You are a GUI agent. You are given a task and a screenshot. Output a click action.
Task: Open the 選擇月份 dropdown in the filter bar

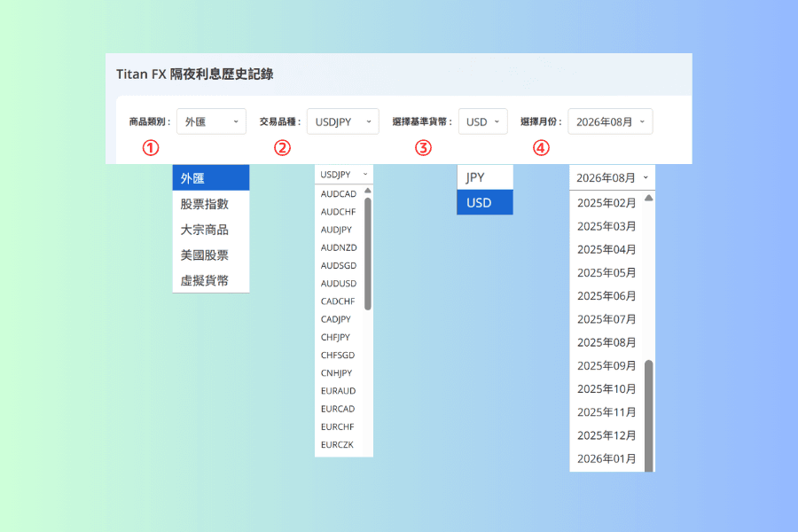click(x=610, y=121)
